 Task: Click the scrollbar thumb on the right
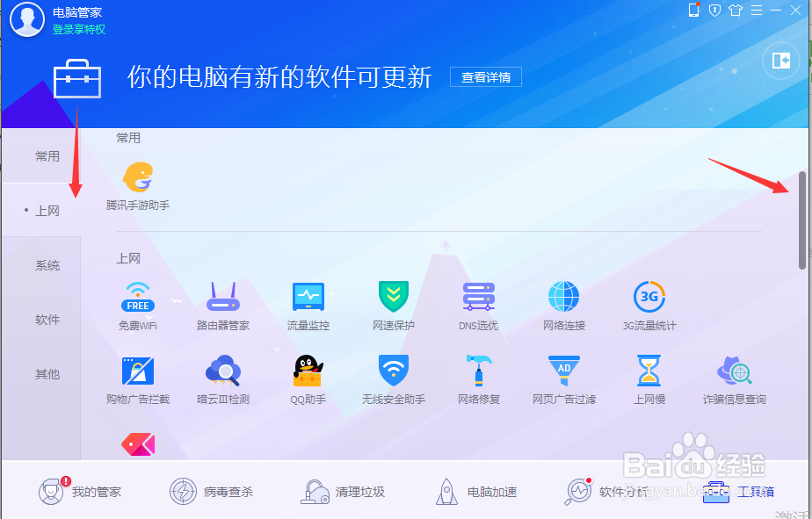coord(801,220)
